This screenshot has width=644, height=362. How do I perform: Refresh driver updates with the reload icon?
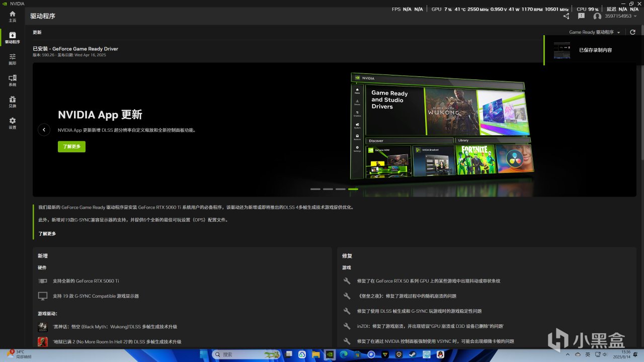pos(632,32)
